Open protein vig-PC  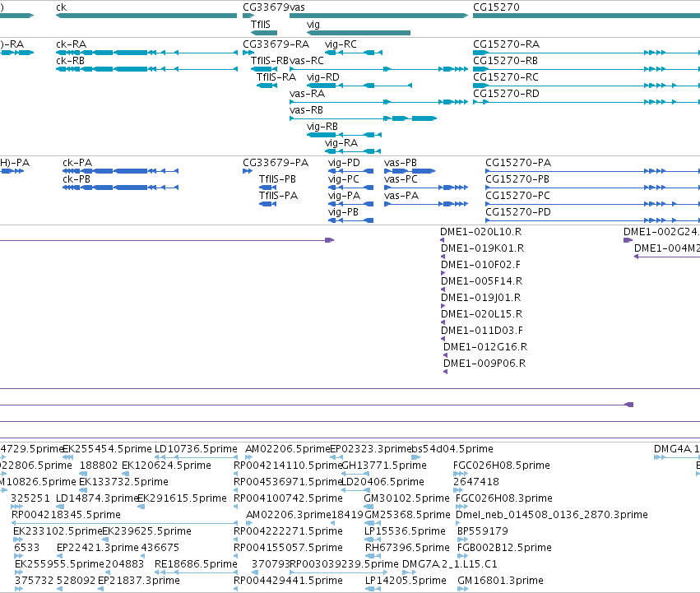343,179
